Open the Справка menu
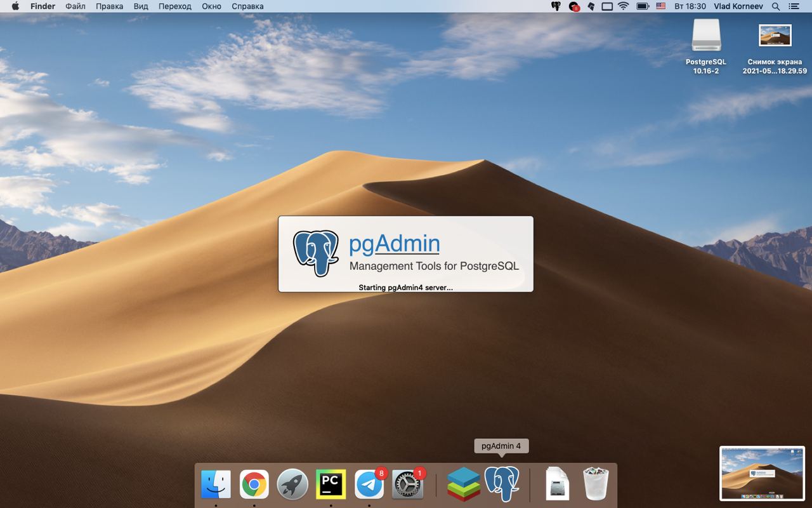Screen dimensions: 812x508 point(247,6)
